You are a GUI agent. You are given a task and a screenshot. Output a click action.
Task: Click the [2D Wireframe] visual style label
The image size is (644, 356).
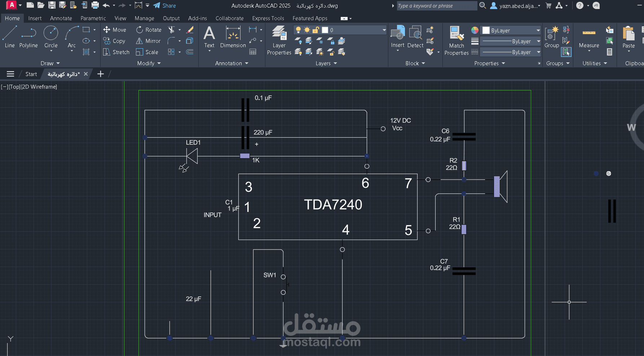(39, 87)
